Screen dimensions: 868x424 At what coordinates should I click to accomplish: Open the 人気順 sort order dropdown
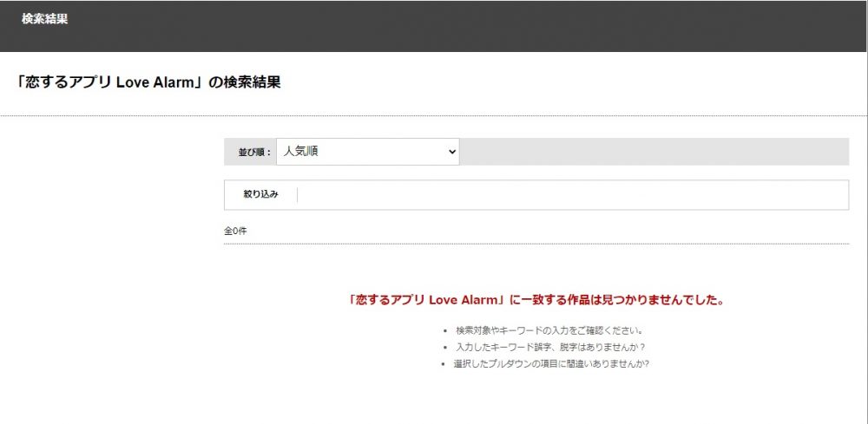click(367, 152)
